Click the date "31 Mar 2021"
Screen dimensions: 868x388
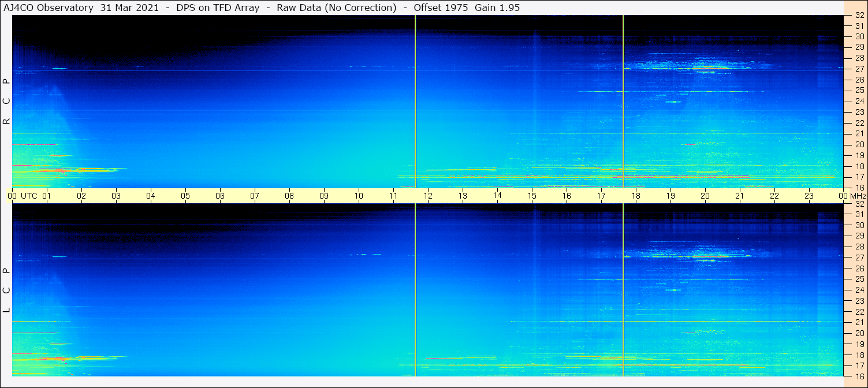coord(129,8)
